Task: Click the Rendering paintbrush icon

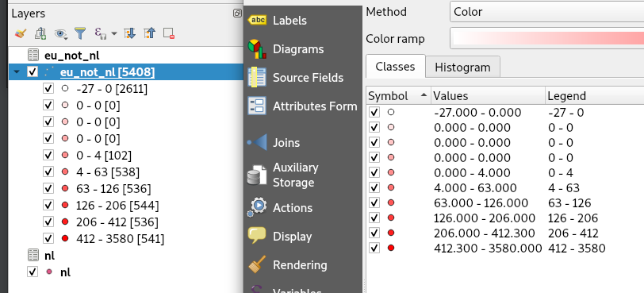Action: click(x=257, y=264)
